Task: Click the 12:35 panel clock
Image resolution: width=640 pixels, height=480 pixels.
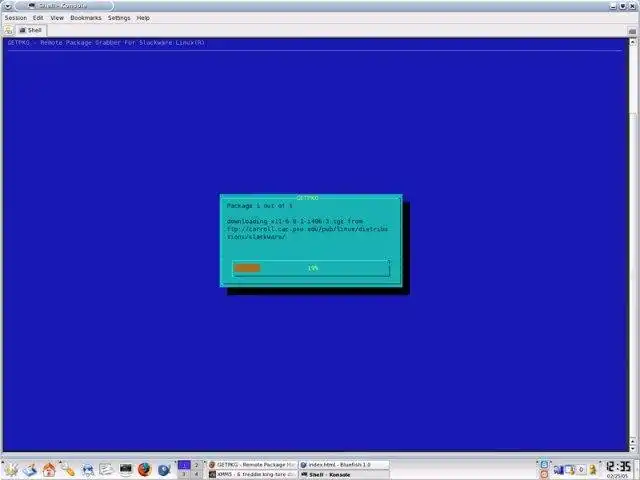Action: click(618, 467)
